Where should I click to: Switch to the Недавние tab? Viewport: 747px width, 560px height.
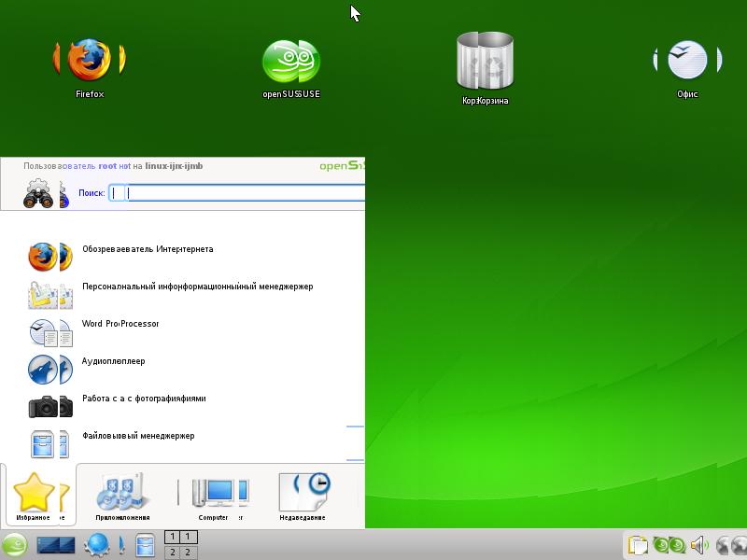(x=303, y=496)
